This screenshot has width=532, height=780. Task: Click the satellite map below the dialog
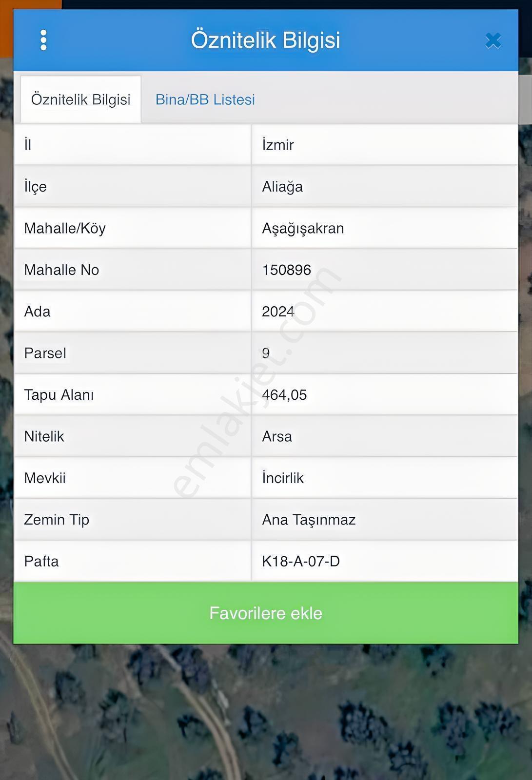click(266, 712)
